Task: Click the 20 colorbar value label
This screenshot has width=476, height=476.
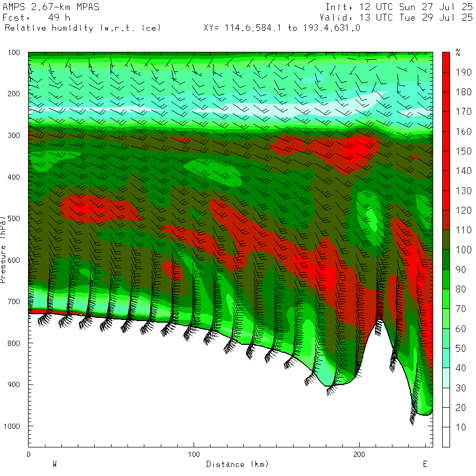Action: click(x=461, y=408)
